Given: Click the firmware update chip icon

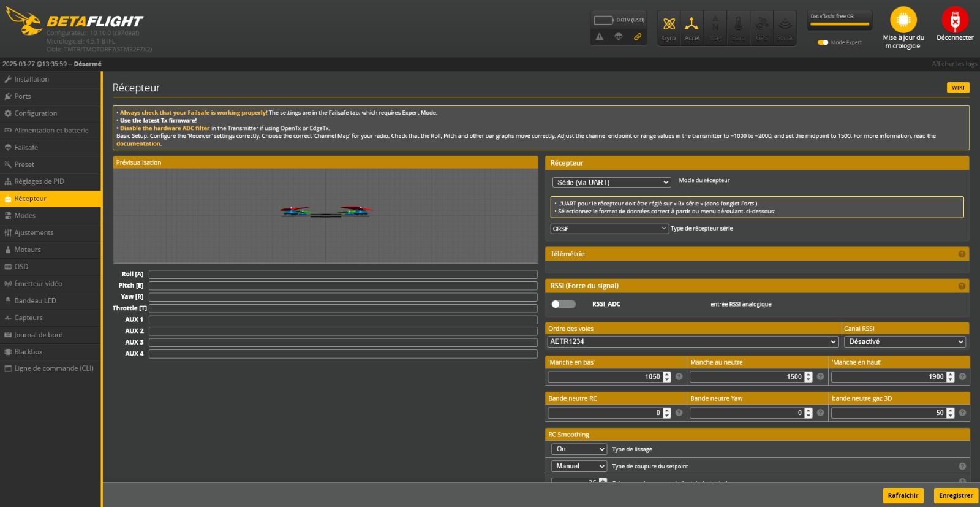Looking at the screenshot, I should [903, 20].
